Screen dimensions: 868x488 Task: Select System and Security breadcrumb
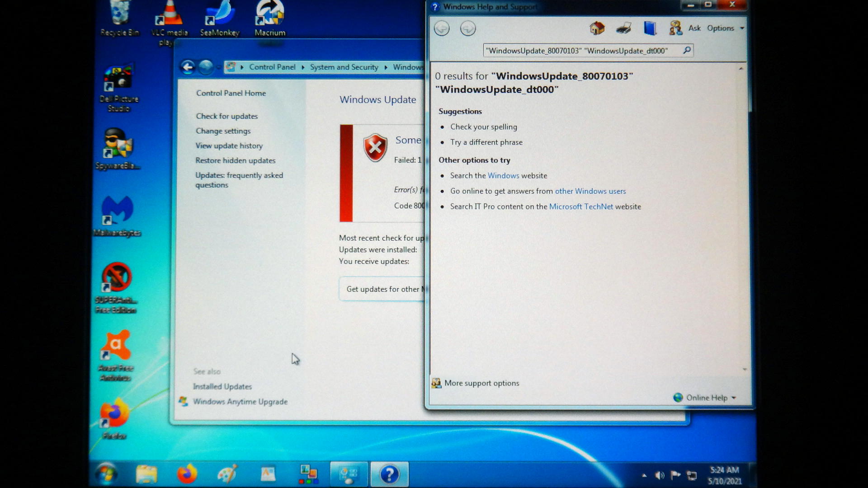point(344,67)
